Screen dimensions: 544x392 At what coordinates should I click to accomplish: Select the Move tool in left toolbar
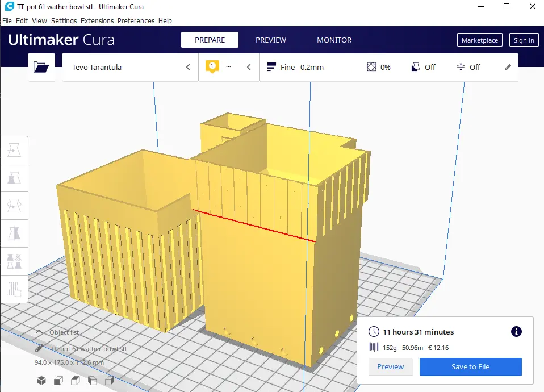pos(14,150)
